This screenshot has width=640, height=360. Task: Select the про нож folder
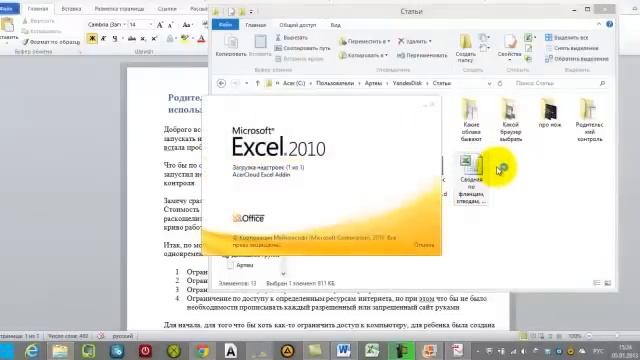coord(550,113)
